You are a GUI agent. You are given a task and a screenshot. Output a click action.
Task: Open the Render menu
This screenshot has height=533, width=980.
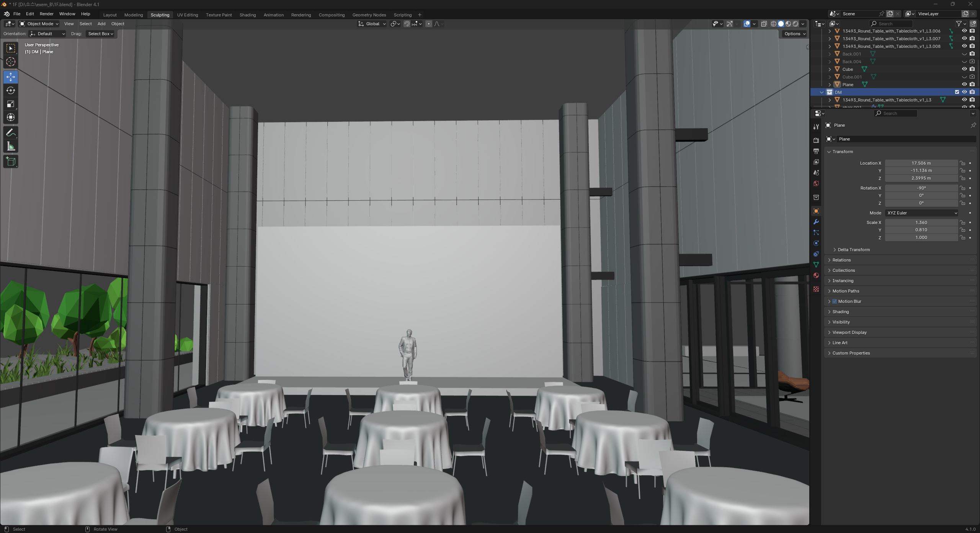pyautogui.click(x=46, y=14)
